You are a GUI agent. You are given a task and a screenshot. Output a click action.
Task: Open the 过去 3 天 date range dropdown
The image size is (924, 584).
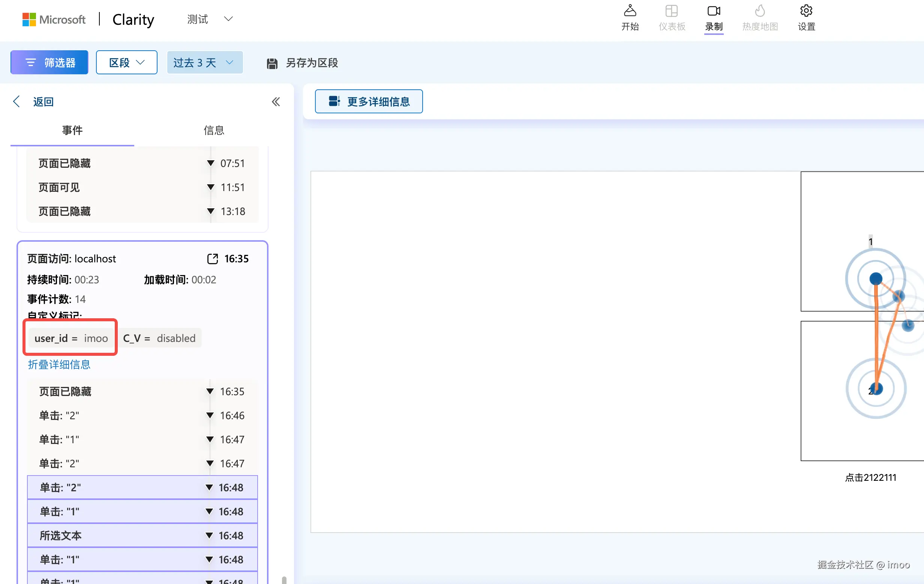tap(204, 62)
